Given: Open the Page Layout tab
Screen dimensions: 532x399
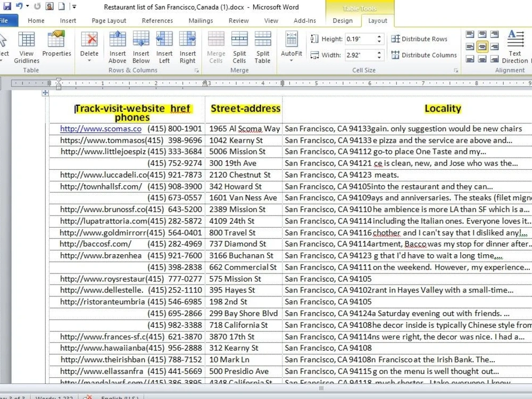Looking at the screenshot, I should point(109,21).
